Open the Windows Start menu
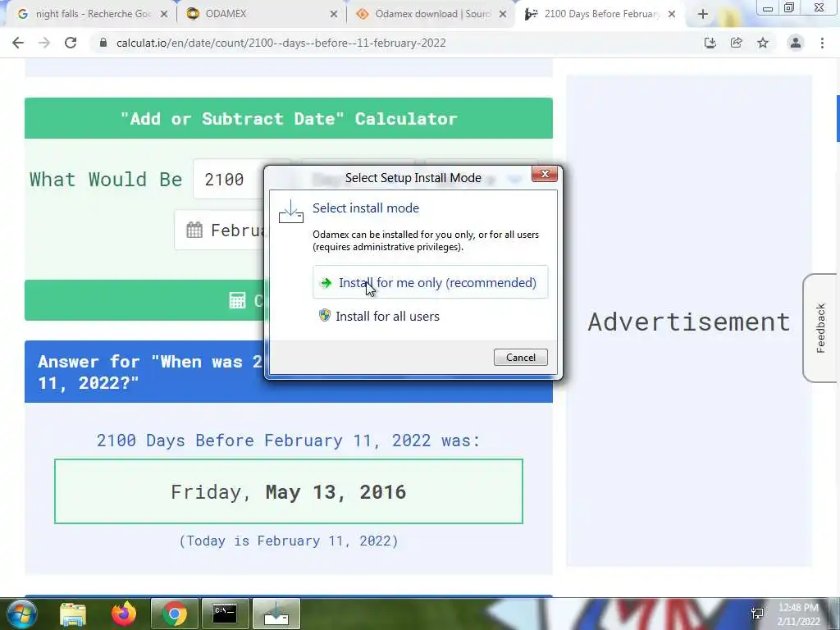The image size is (840, 630). tap(21, 614)
